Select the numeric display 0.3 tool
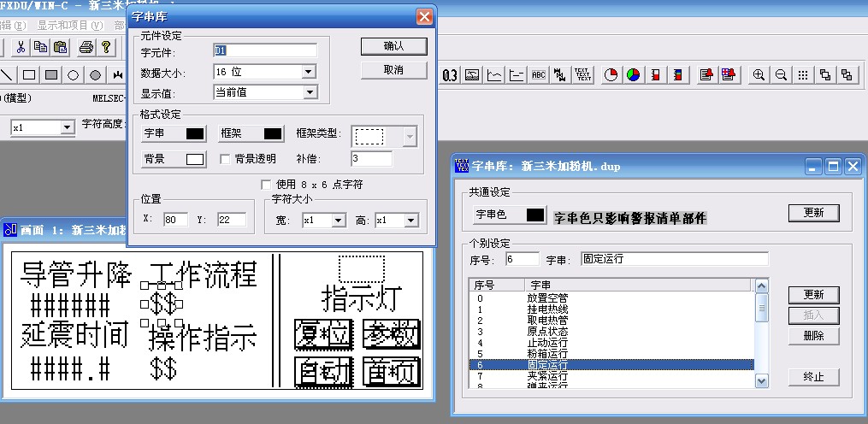Screen dimensions: 868x424 [450, 75]
